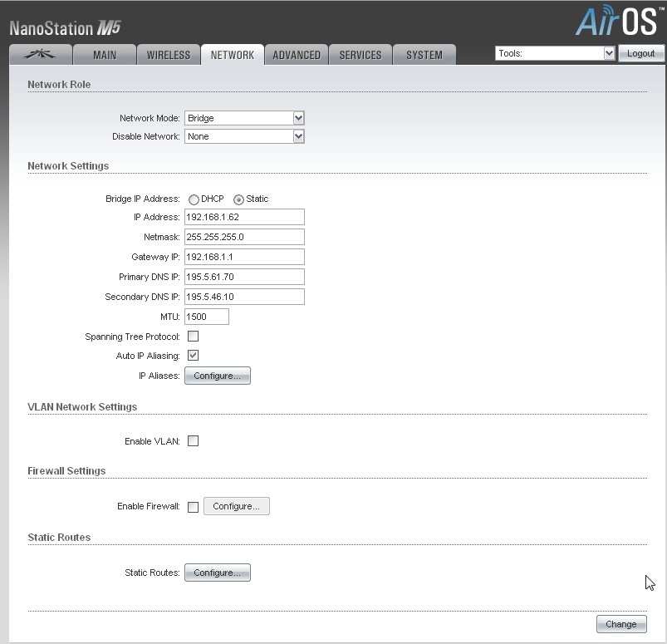
Task: Switch to the MAIN tab
Action: coord(104,55)
